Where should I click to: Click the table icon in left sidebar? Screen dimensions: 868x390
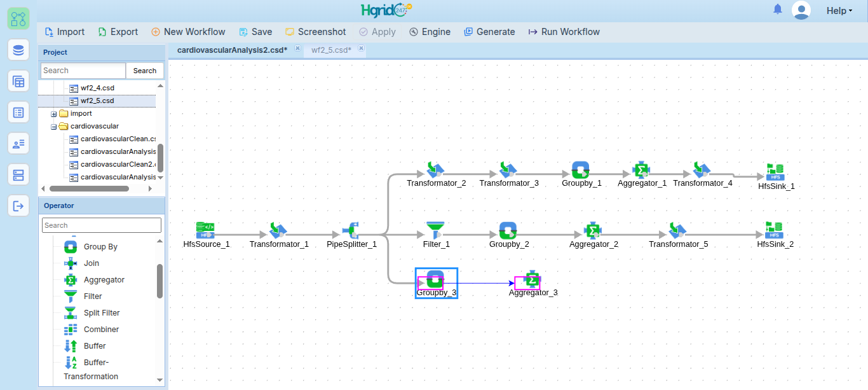click(x=18, y=81)
